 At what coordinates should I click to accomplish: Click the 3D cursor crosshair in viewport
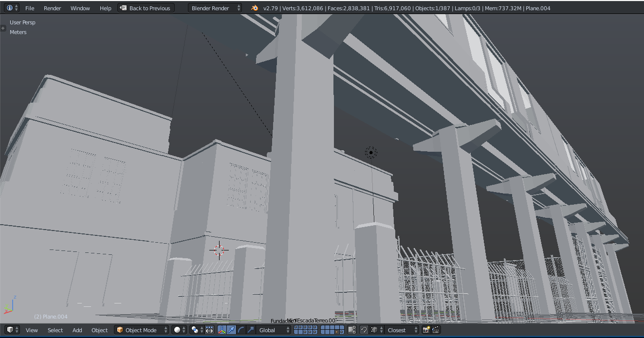(219, 250)
